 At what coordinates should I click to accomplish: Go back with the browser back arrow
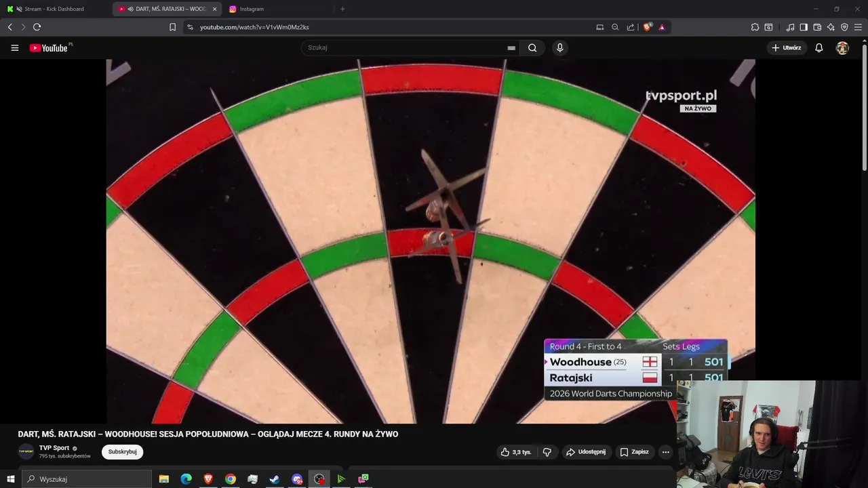[x=9, y=27]
